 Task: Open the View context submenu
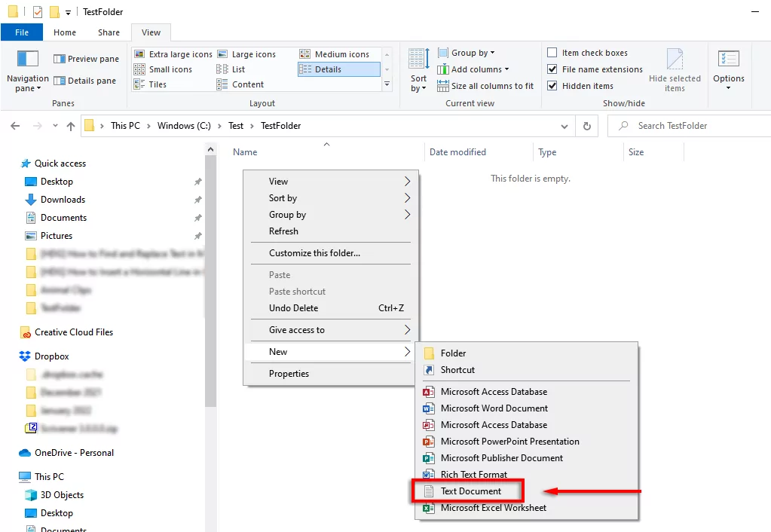[x=330, y=182]
